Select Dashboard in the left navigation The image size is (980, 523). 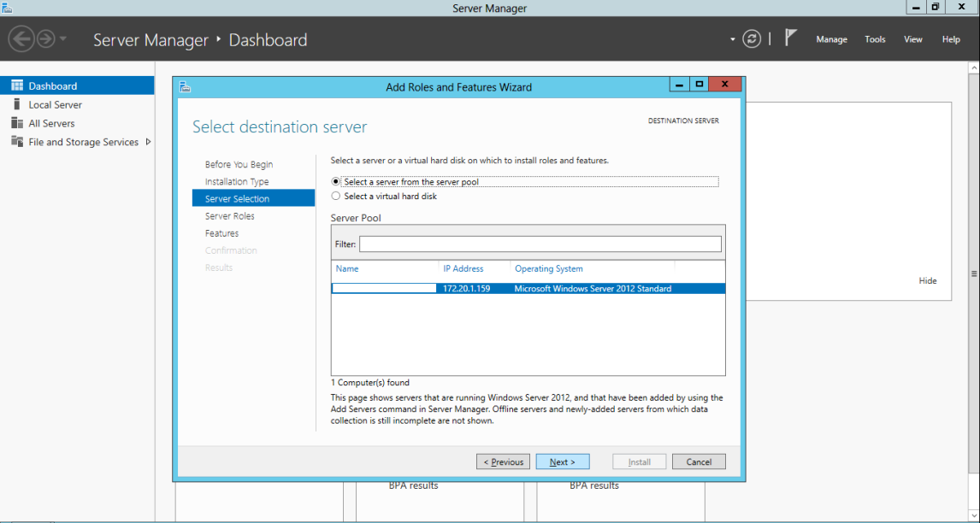click(x=77, y=85)
